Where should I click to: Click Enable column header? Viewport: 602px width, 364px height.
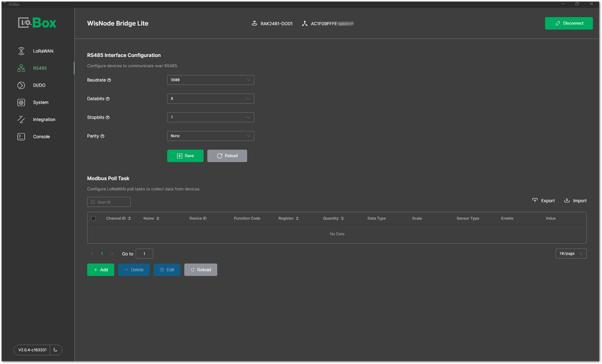tap(507, 218)
